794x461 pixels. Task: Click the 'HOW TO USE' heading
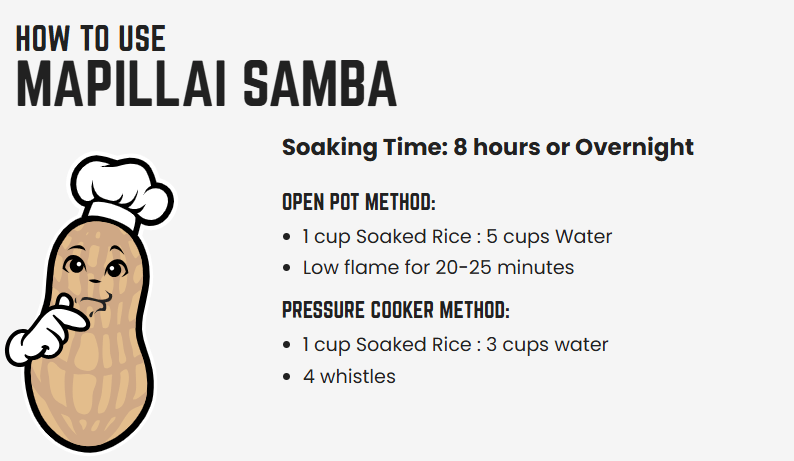point(91,38)
